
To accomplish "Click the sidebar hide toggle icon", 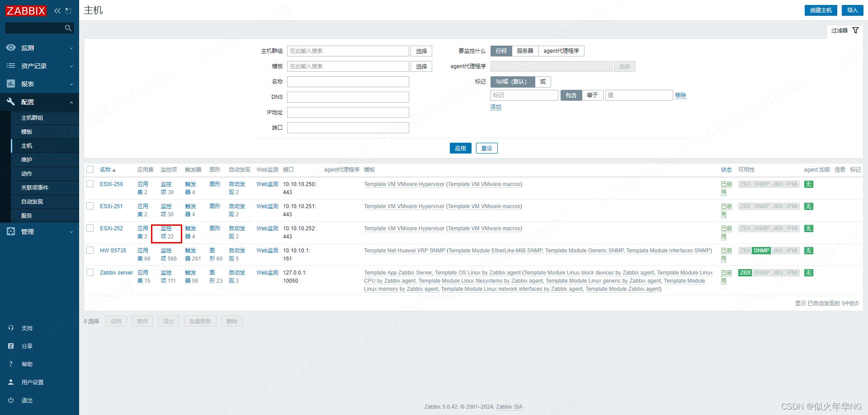I will coord(68,11).
